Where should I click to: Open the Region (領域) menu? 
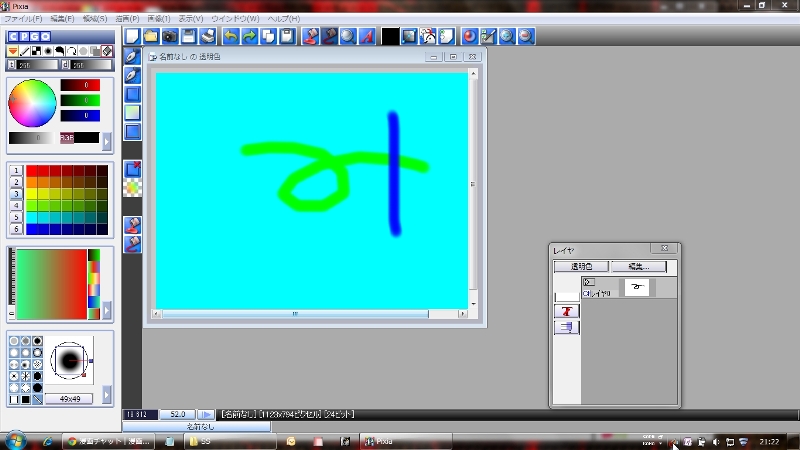[95, 18]
